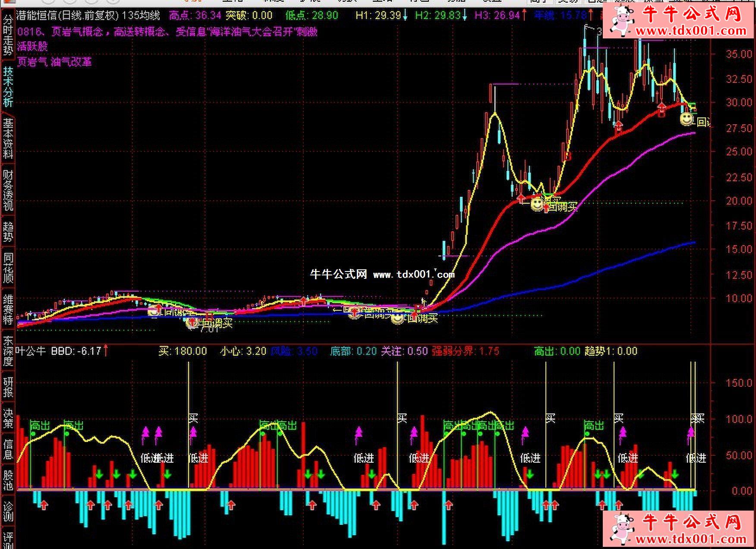Click the cow mascot in the bottom-right logo
The height and width of the screenshot is (549, 756).
pos(621,529)
